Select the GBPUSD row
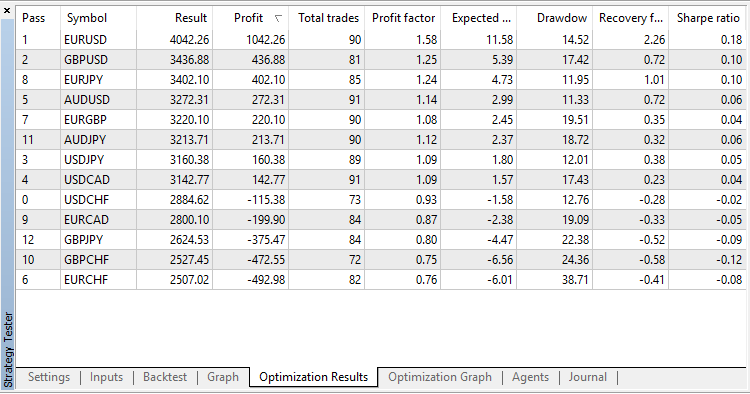The width and height of the screenshot is (750, 394). (381, 60)
